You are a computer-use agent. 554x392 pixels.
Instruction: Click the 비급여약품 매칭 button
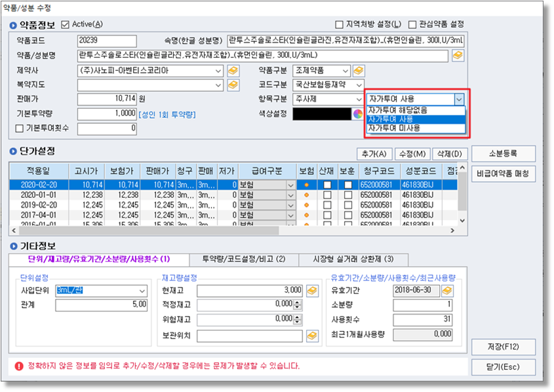pos(503,174)
